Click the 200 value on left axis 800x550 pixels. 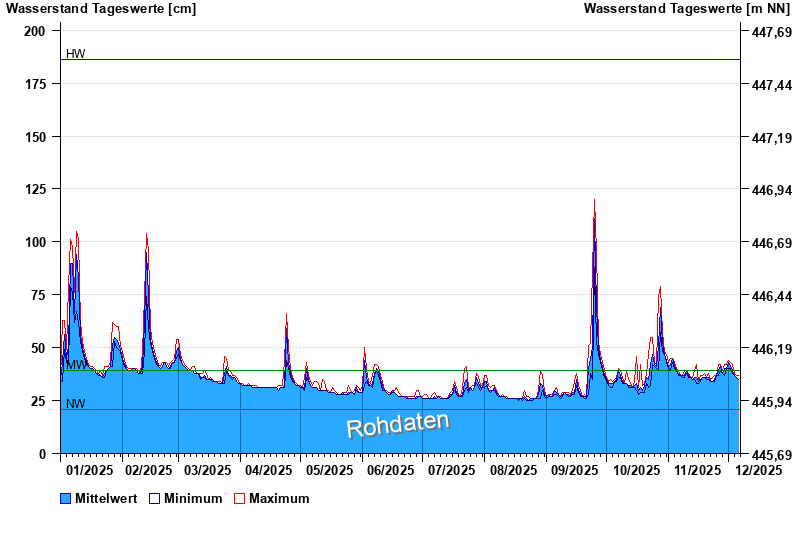coord(35,31)
